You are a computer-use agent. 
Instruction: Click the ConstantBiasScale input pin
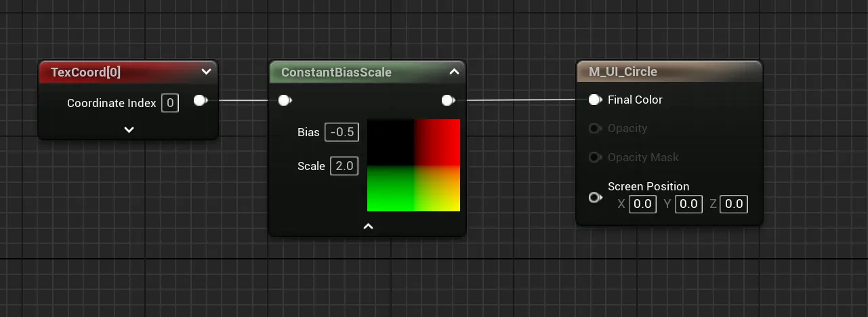click(x=285, y=101)
